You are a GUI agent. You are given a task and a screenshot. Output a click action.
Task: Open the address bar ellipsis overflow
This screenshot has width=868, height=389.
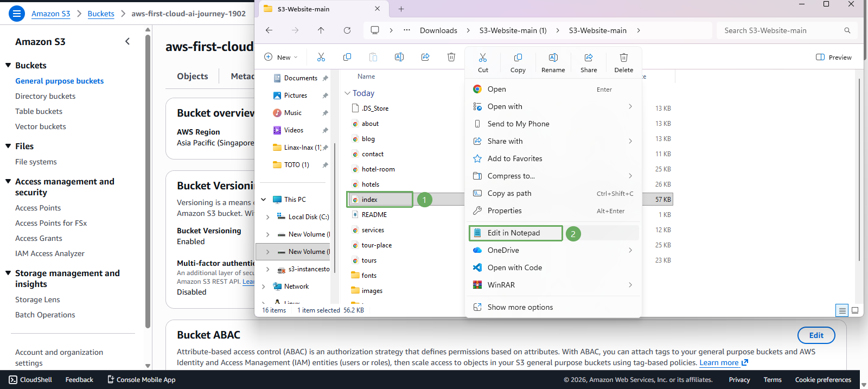tap(407, 30)
